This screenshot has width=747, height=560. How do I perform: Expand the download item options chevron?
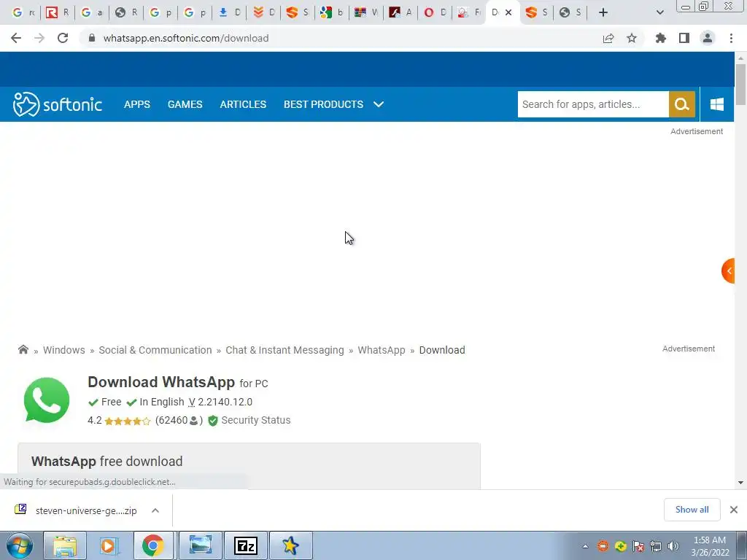[x=155, y=510]
